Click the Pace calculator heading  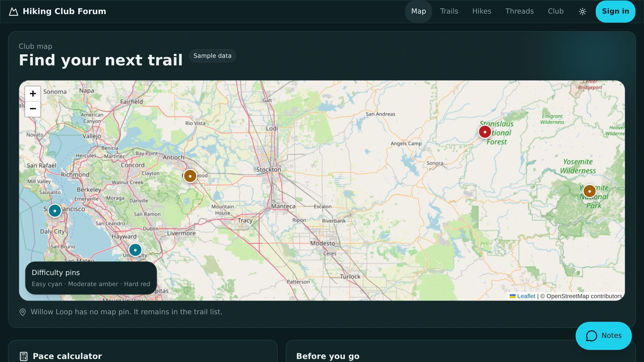point(67,356)
